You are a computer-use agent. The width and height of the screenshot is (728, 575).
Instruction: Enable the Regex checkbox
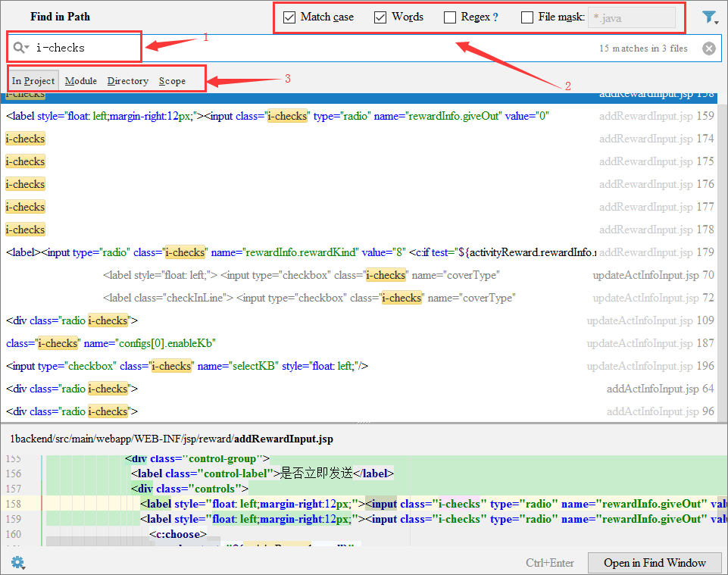(450, 17)
